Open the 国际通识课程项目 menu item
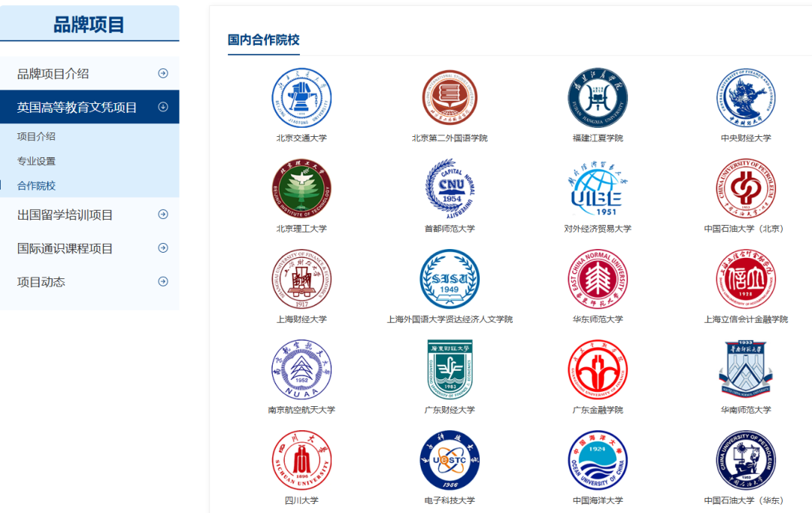Viewport: 812px width, 513px height. 89,248
